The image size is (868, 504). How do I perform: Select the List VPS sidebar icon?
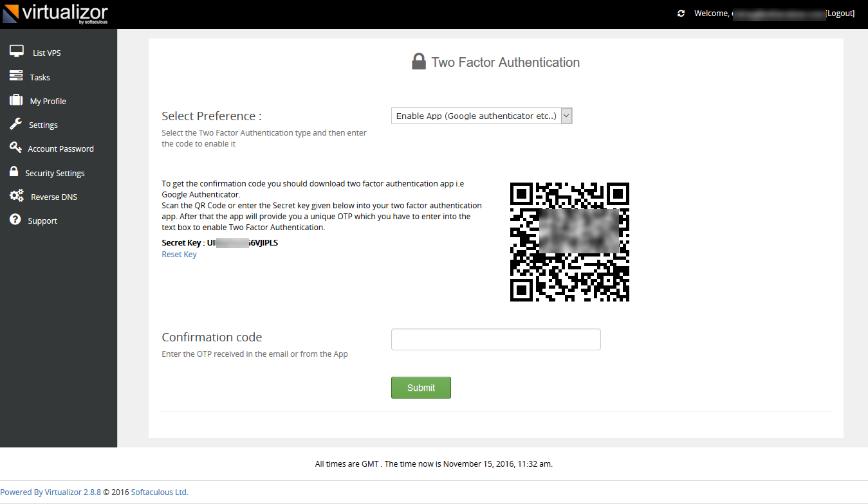[16, 50]
